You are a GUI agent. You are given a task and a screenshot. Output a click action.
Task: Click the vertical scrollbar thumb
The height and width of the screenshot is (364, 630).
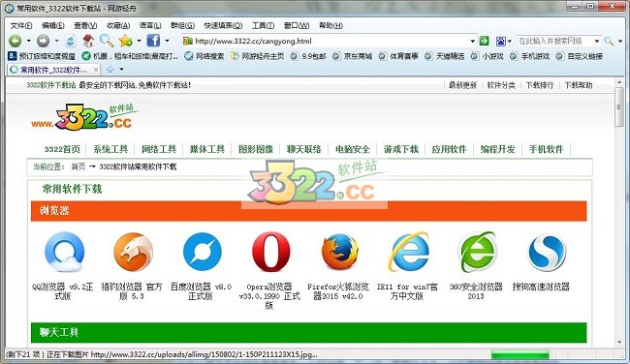tap(619, 107)
